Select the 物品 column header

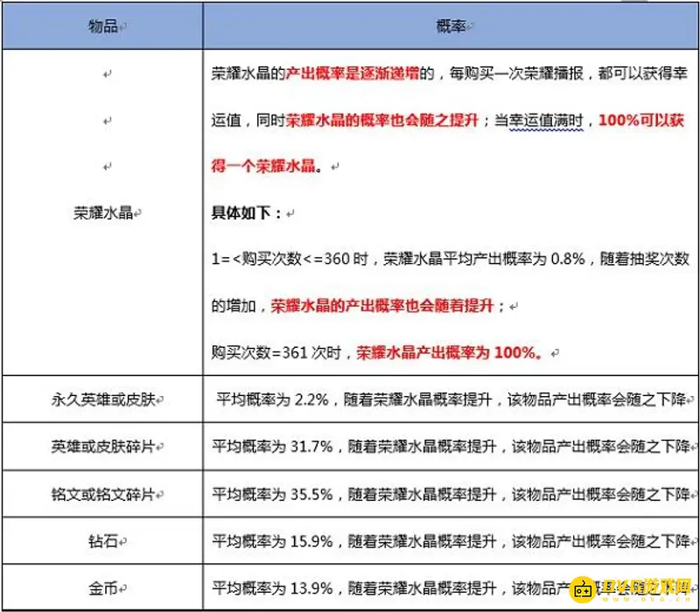(x=102, y=25)
